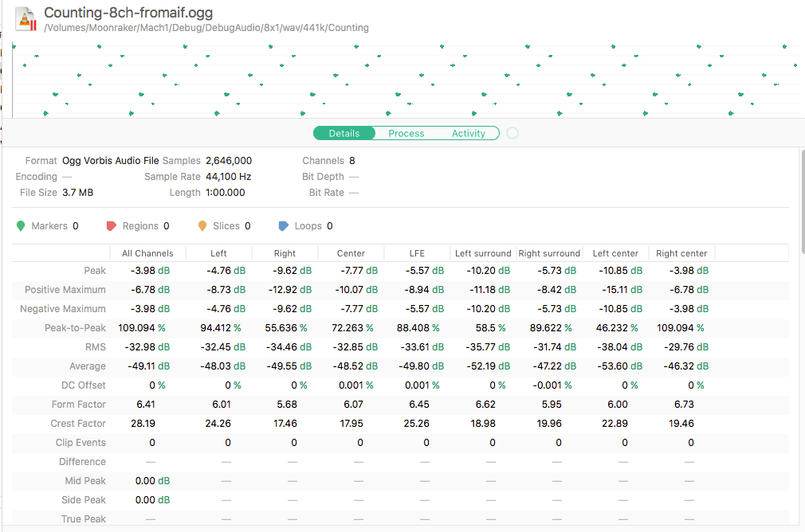
Task: Select the "Average" row label
Action: (x=88, y=366)
